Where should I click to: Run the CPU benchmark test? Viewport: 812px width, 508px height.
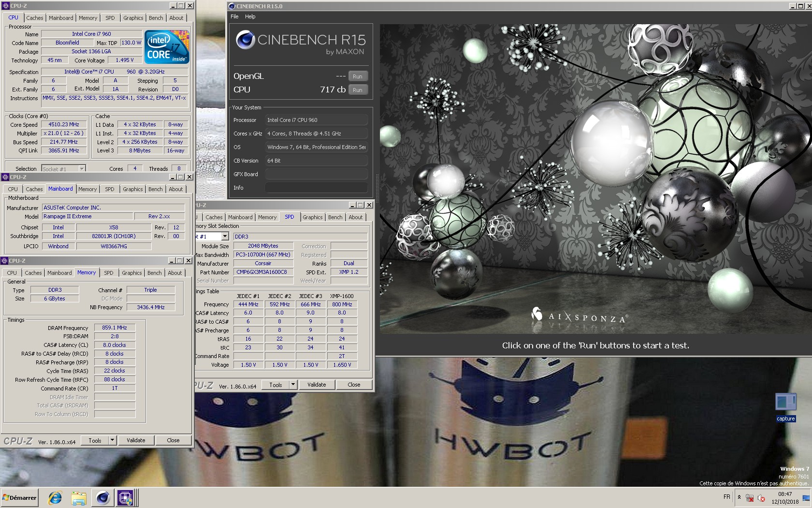357,90
